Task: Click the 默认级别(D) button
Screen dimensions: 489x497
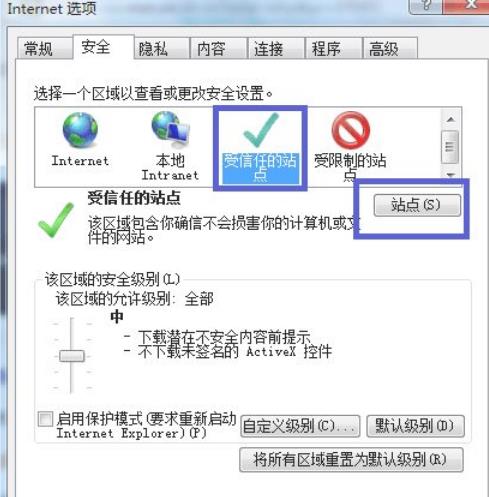Action: point(415,426)
